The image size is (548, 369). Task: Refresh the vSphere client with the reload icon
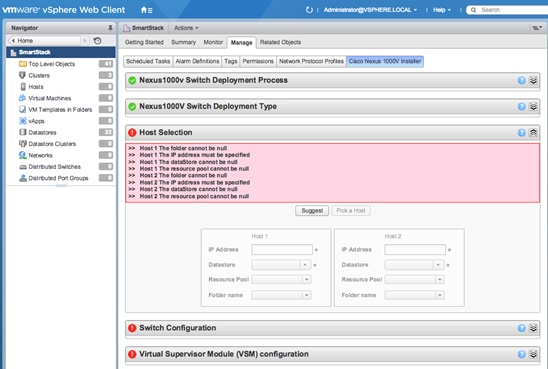[309, 10]
